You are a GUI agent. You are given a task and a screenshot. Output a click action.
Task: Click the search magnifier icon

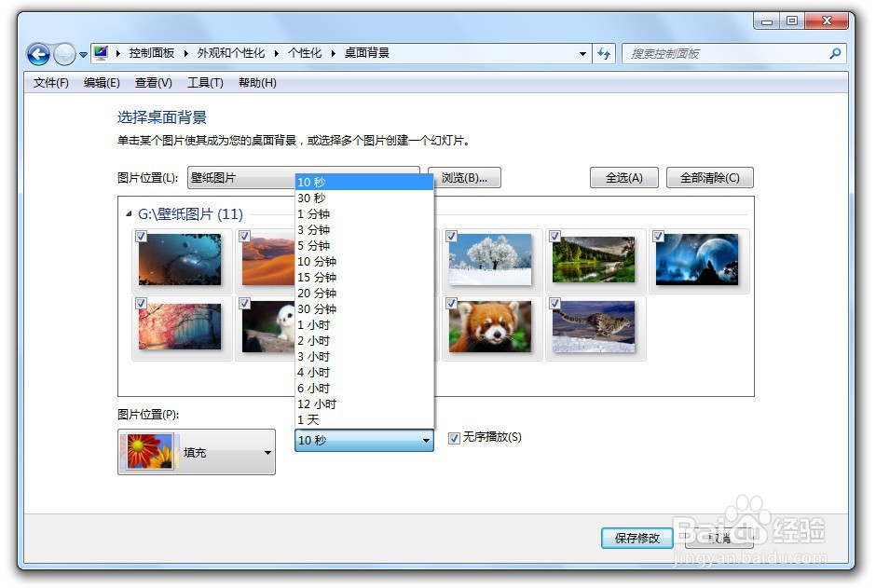pos(835,54)
